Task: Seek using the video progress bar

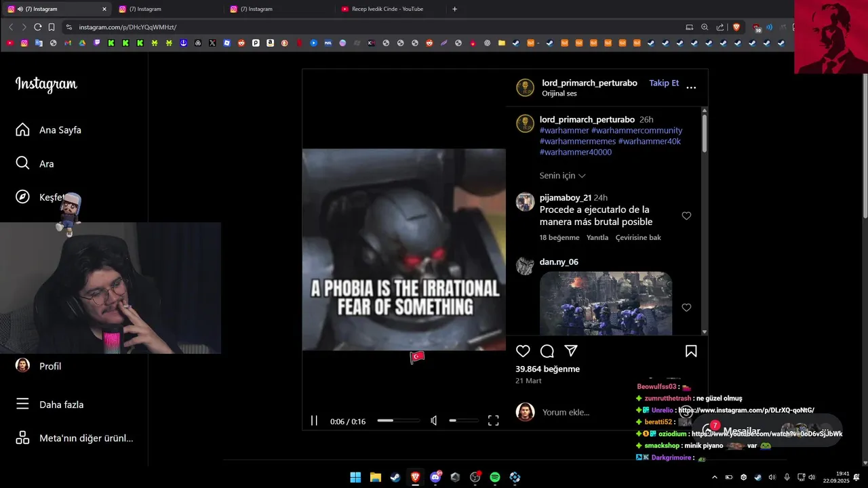Action: (x=398, y=421)
